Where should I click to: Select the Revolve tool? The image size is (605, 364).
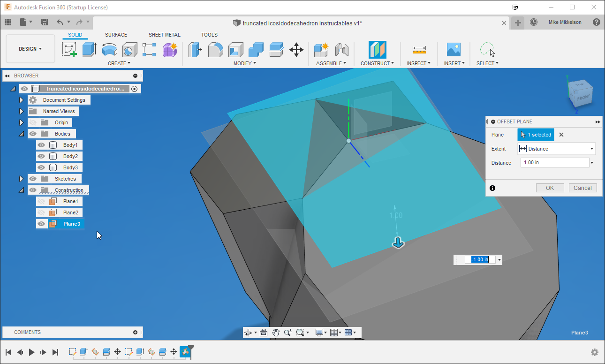[110, 49]
